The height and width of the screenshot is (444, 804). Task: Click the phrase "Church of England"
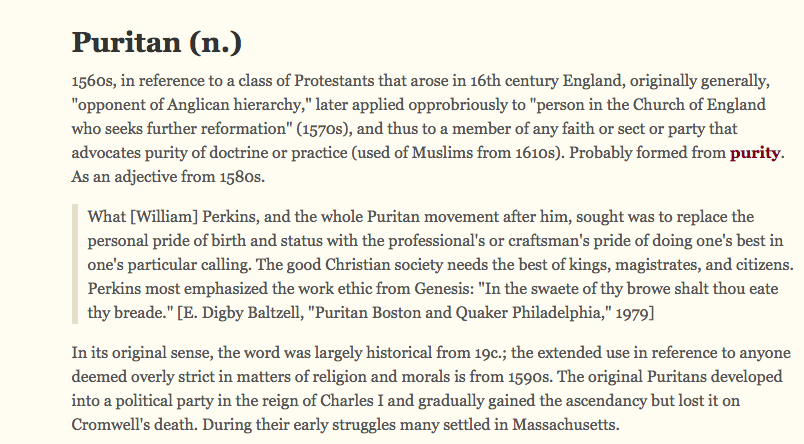(x=720, y=103)
